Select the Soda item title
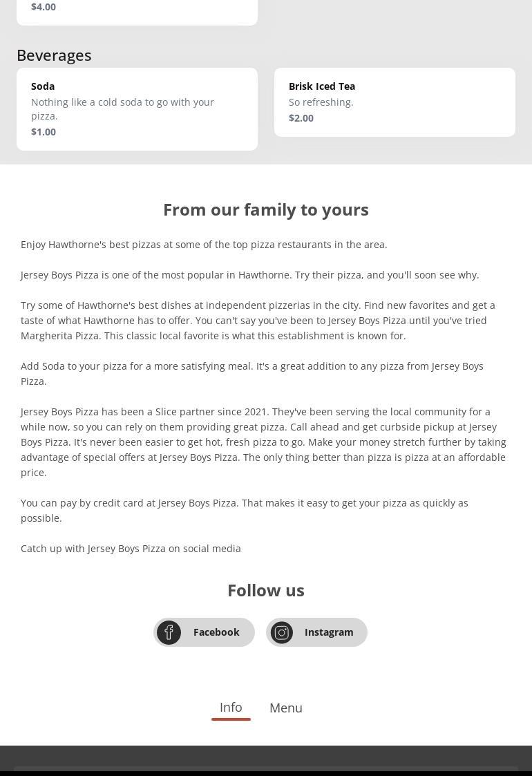This screenshot has width=532, height=776. tap(43, 86)
